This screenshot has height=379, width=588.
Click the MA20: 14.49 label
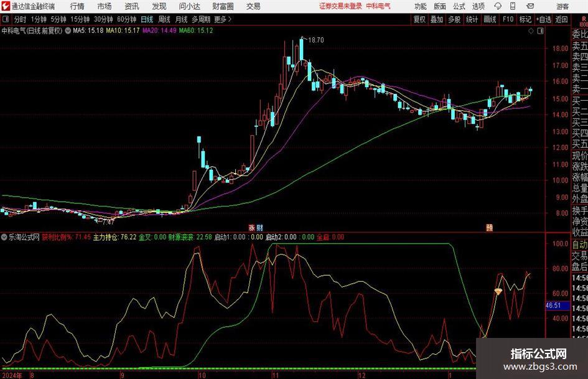[x=159, y=30]
